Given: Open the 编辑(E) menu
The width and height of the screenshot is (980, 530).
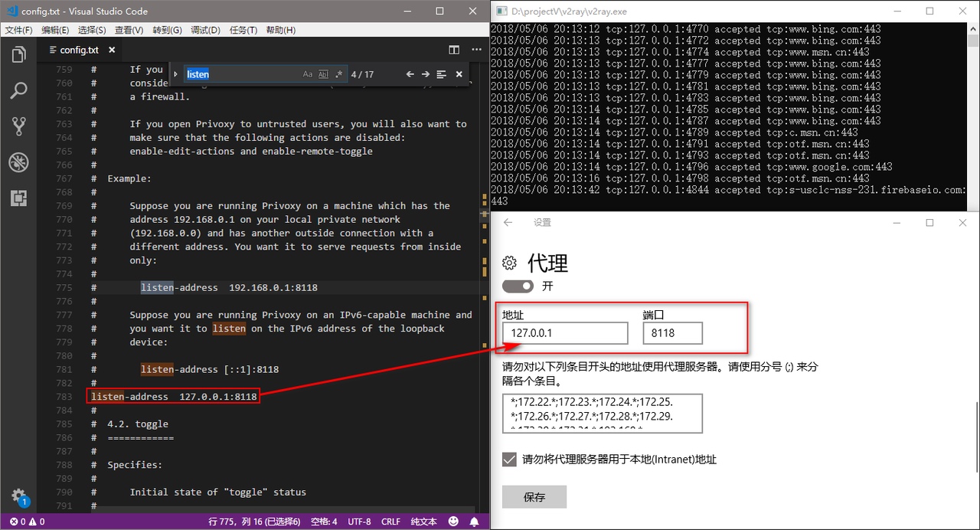Looking at the screenshot, I should [x=55, y=30].
